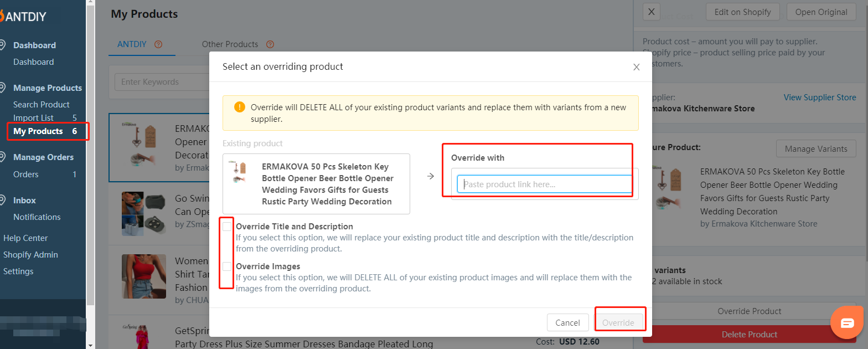The image size is (868, 349).
Task: Click the arrow icon between existing and override product
Action: [431, 176]
